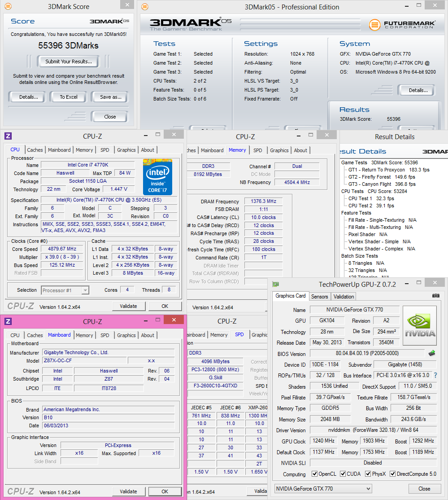
Task: Select the CPU Test 2 result row
Action: point(371,206)
